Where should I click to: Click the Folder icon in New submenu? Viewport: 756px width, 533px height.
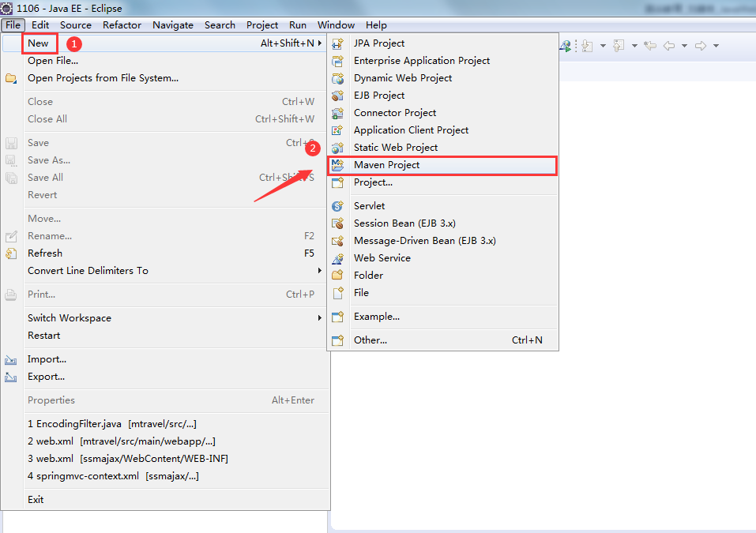tap(338, 275)
